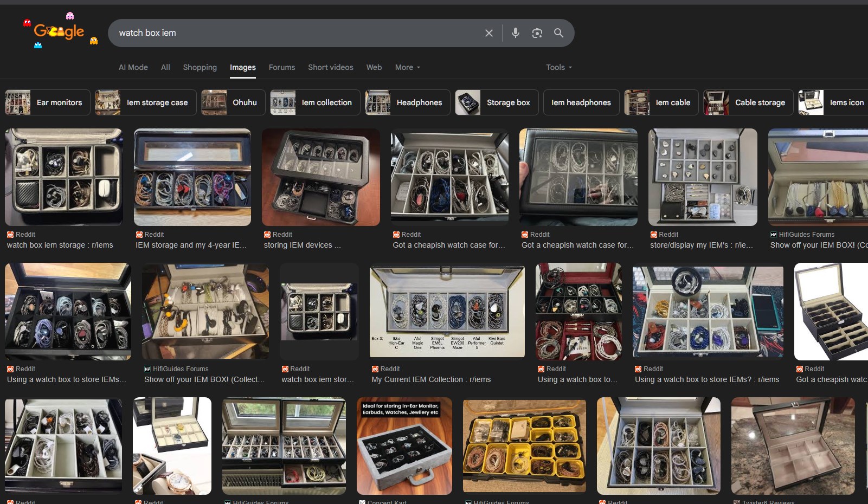Open HifiGuides 'Show off your IEM BOX! (Collect...' link
This screenshot has height=504, width=868.
[x=204, y=379]
